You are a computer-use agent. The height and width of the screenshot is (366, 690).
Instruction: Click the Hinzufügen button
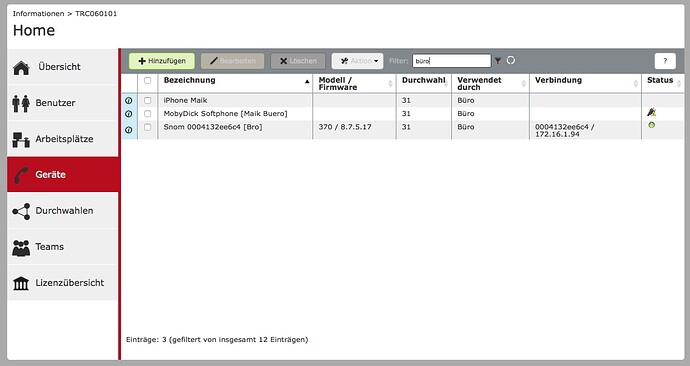pyautogui.click(x=161, y=61)
